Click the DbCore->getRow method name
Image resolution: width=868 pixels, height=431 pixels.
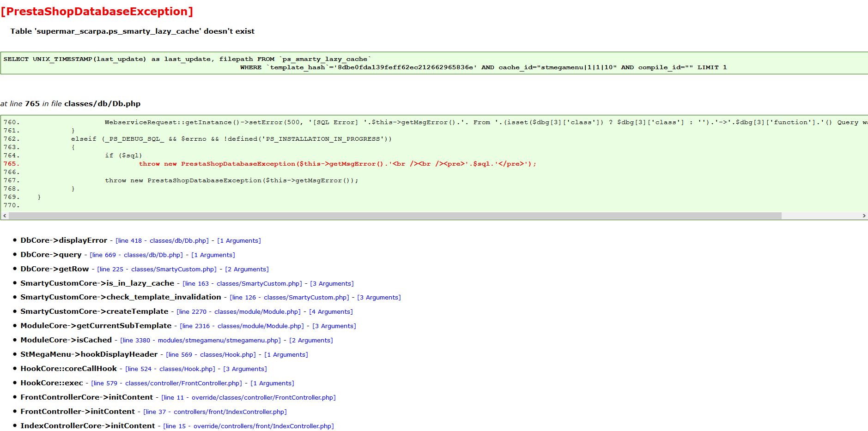[x=55, y=269]
